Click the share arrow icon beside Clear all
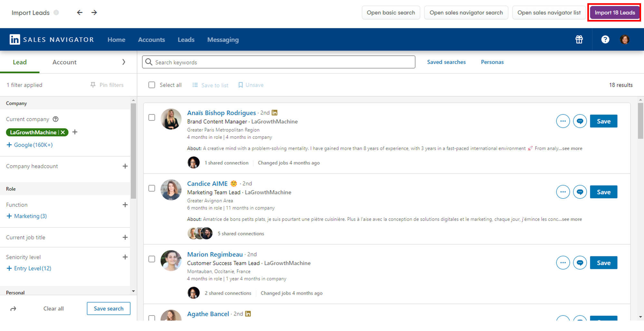The height and width of the screenshot is (331, 644). (13, 309)
